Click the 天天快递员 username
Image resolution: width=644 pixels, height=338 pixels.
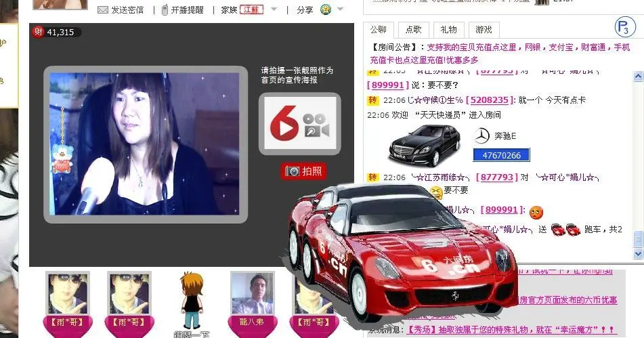(442, 115)
